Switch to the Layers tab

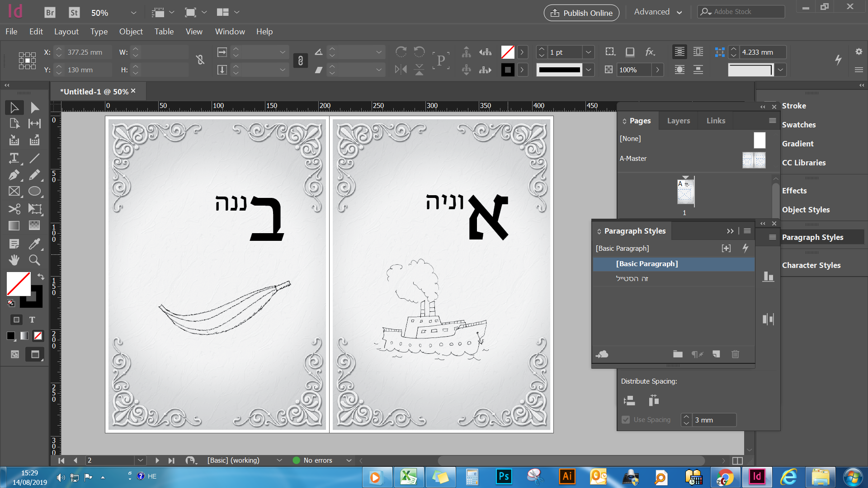coord(678,121)
